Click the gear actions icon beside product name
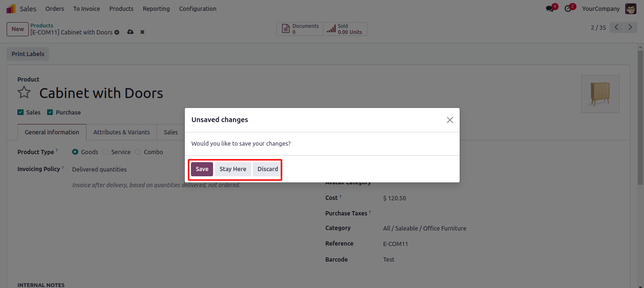The width and height of the screenshot is (644, 288). click(x=117, y=33)
